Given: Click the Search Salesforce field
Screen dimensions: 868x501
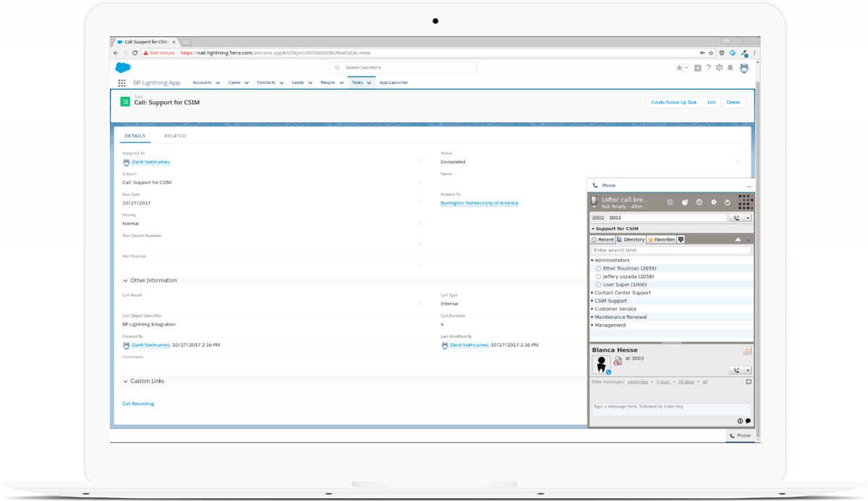Looking at the screenshot, I should click(x=402, y=67).
